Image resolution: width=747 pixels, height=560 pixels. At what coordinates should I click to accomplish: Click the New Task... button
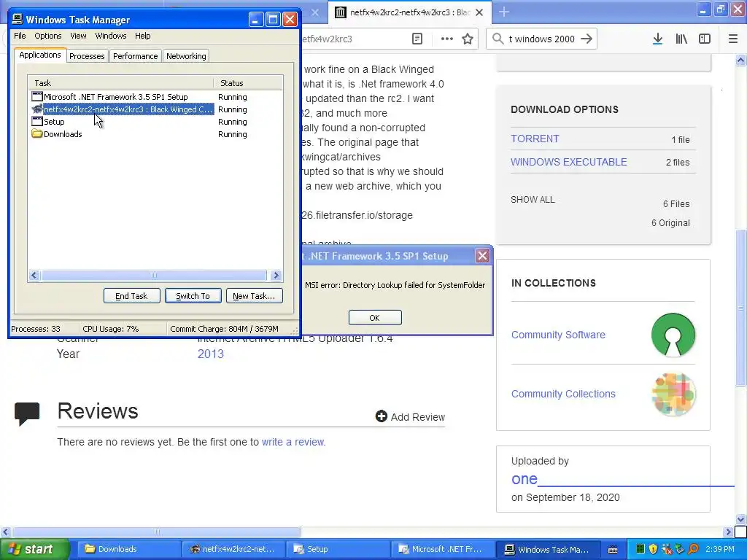click(254, 296)
